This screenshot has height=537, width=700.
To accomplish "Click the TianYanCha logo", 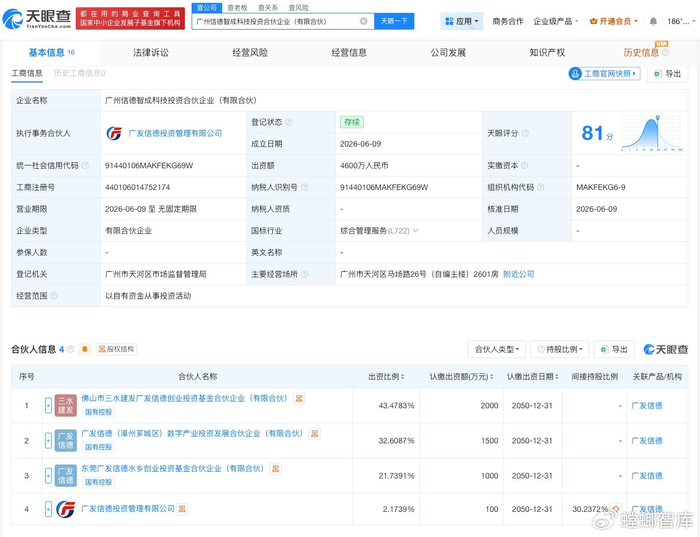I will coord(37,19).
